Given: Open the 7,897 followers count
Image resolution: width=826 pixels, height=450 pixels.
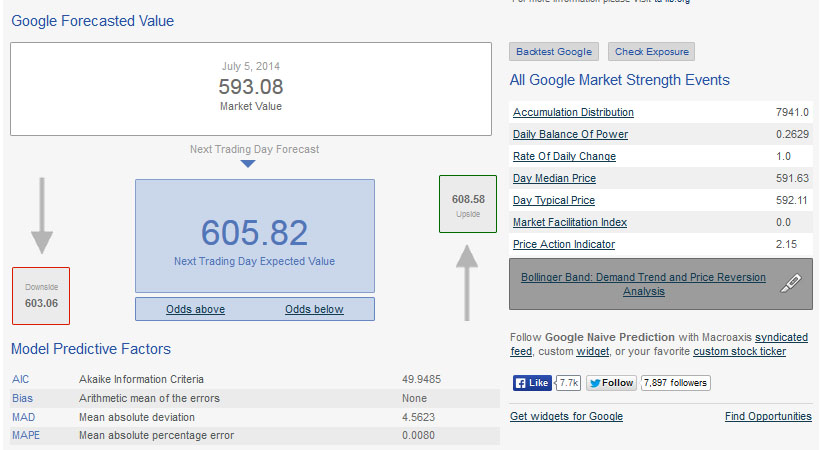Looking at the screenshot, I should pos(675,383).
